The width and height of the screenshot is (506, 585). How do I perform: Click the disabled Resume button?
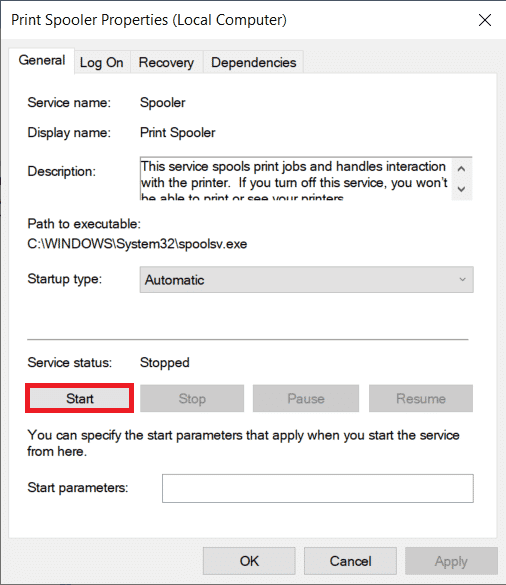421,398
